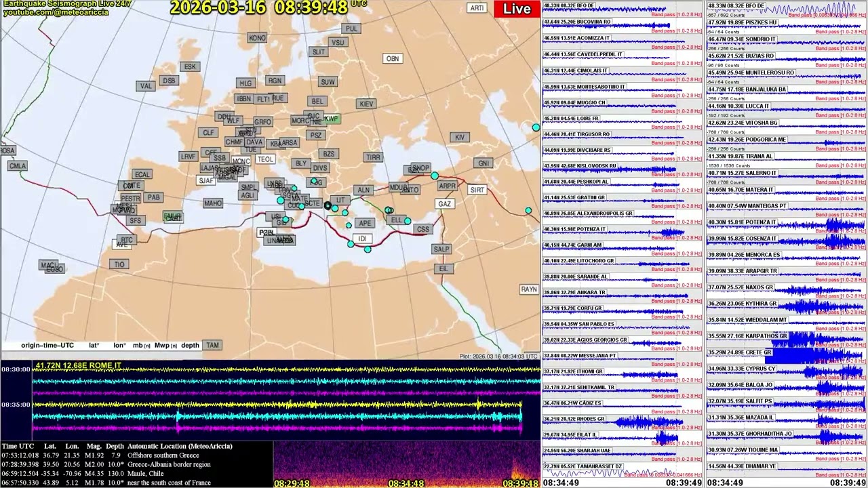Viewport: 868px width, 488px height.
Task: Select the OBN station label
Action: [393, 59]
